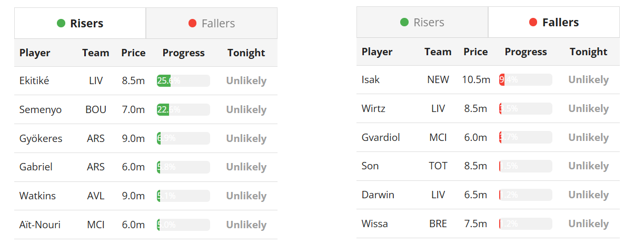Click Gvardiol's red progress bar
This screenshot has width=644, height=244.
(x=526, y=137)
